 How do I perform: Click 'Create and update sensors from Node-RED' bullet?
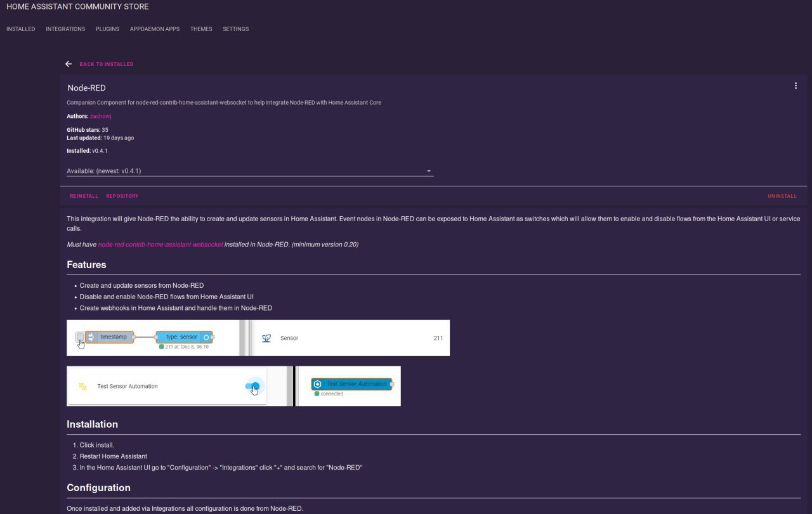click(141, 285)
